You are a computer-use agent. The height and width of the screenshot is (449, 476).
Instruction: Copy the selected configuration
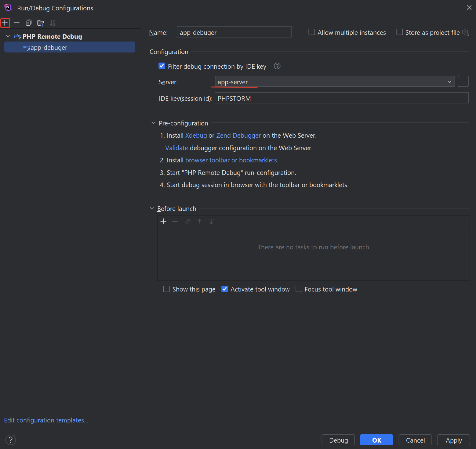(x=29, y=23)
